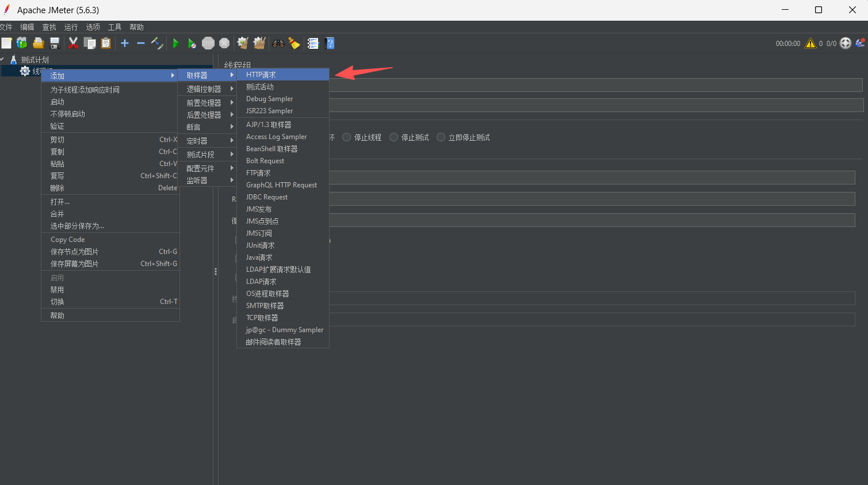Click 验证 in the context menu
Screen dimensions: 868x485
pos(110,126)
